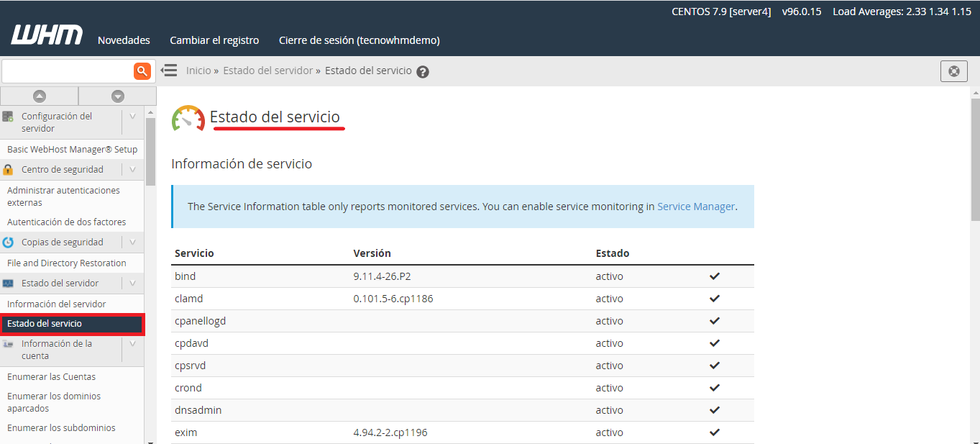Click the sidebar scroll-down arrow button
Screen dimensions: 980x444
click(x=118, y=96)
